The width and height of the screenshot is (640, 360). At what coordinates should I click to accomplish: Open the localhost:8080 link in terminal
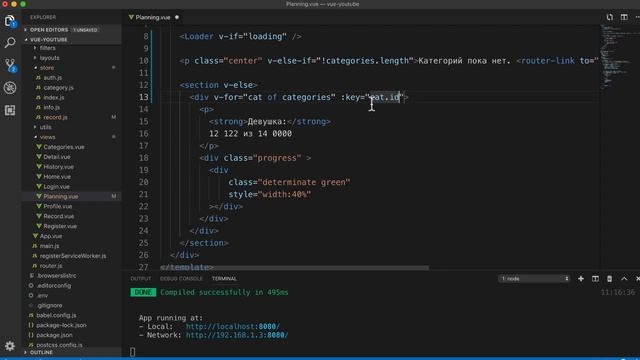click(233, 327)
